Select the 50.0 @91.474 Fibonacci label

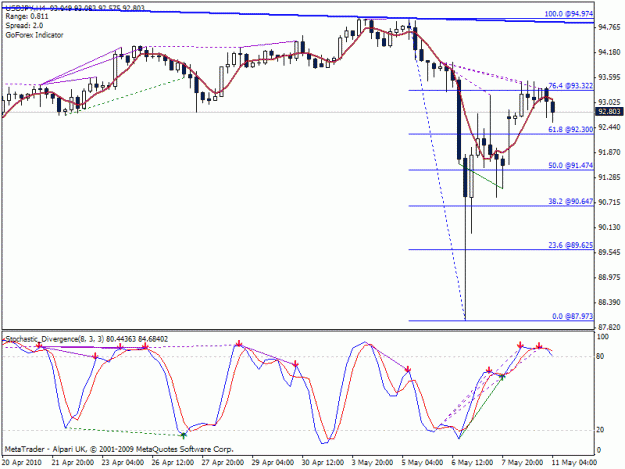tap(571, 165)
